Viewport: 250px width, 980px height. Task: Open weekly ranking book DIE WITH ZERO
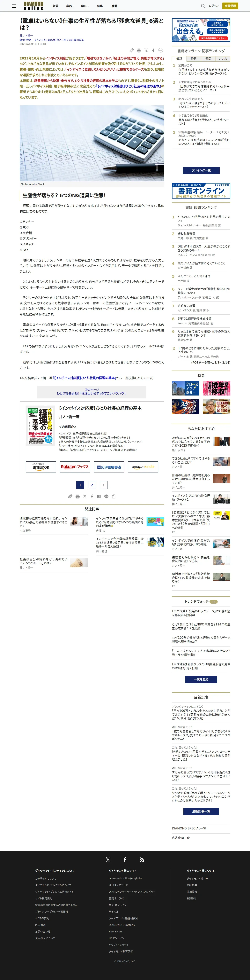[204, 248]
